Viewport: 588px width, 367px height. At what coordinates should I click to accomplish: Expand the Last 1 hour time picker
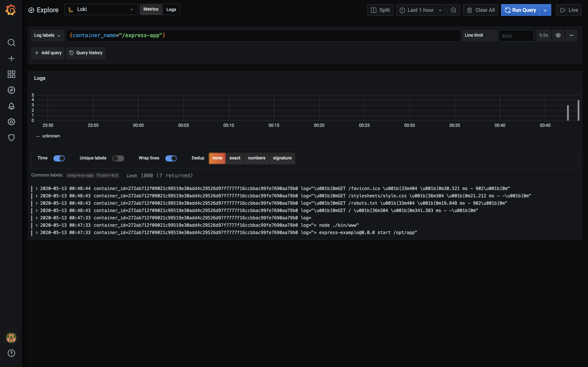(x=420, y=10)
